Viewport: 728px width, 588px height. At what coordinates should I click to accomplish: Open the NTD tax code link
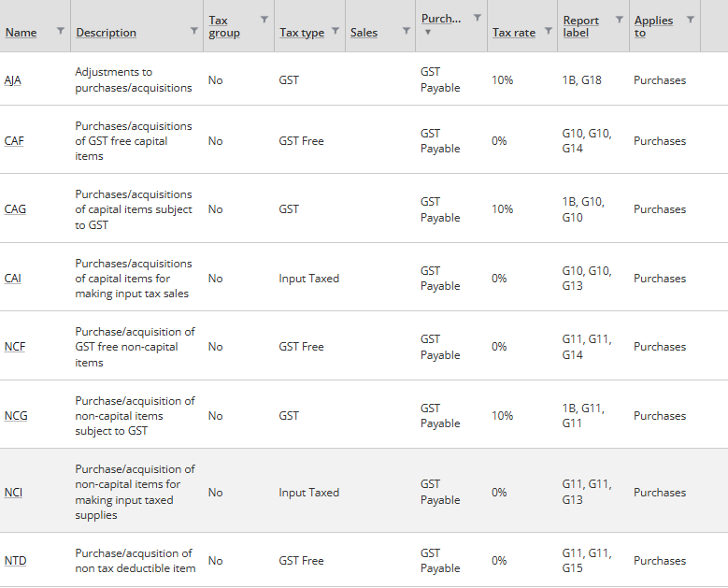pyautogui.click(x=15, y=561)
